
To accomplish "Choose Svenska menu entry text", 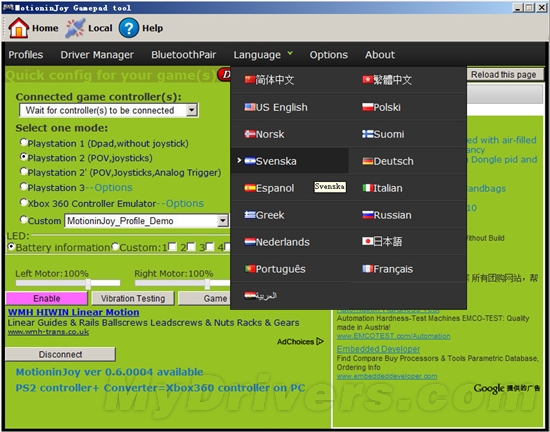I will 276,161.
